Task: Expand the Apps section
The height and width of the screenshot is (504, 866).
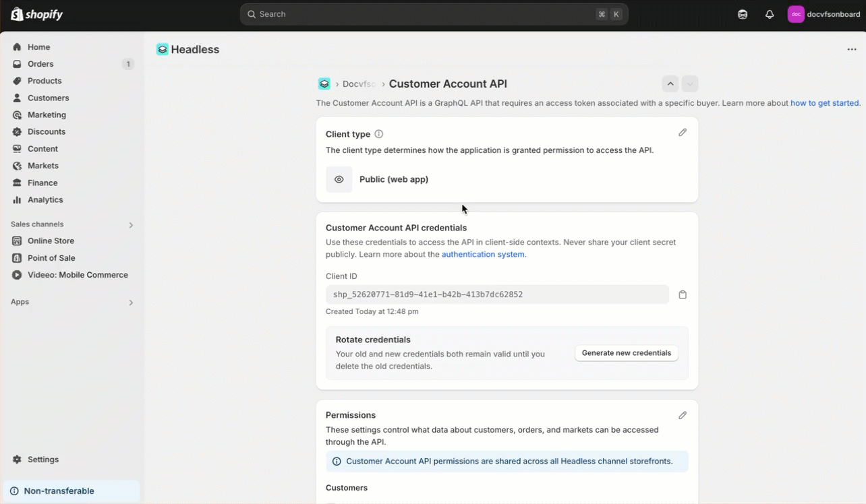Action: pos(131,303)
